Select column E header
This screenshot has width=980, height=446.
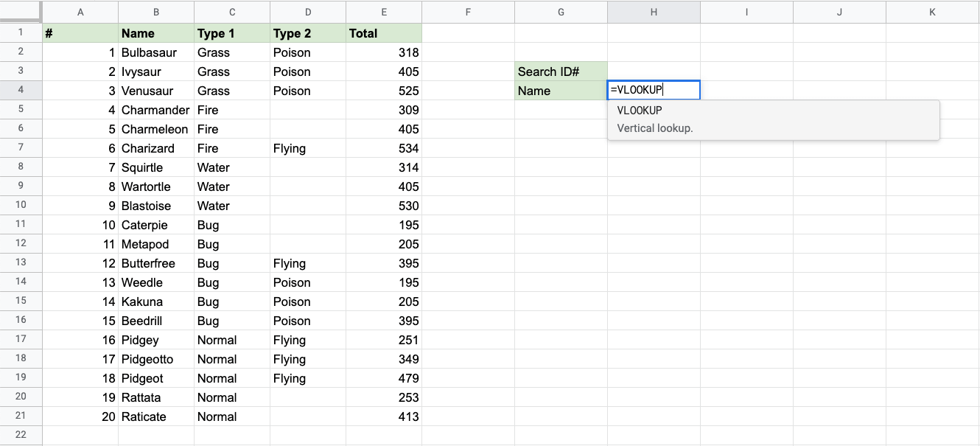pyautogui.click(x=383, y=12)
